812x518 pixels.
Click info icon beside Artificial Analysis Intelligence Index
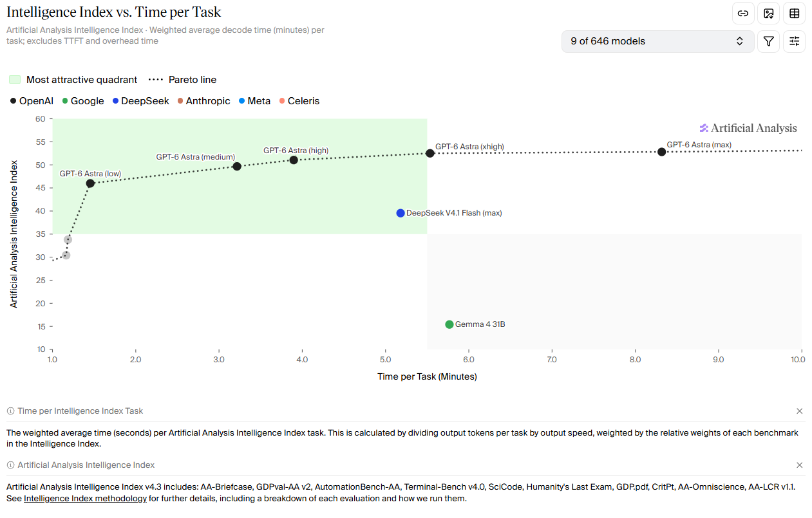point(10,465)
